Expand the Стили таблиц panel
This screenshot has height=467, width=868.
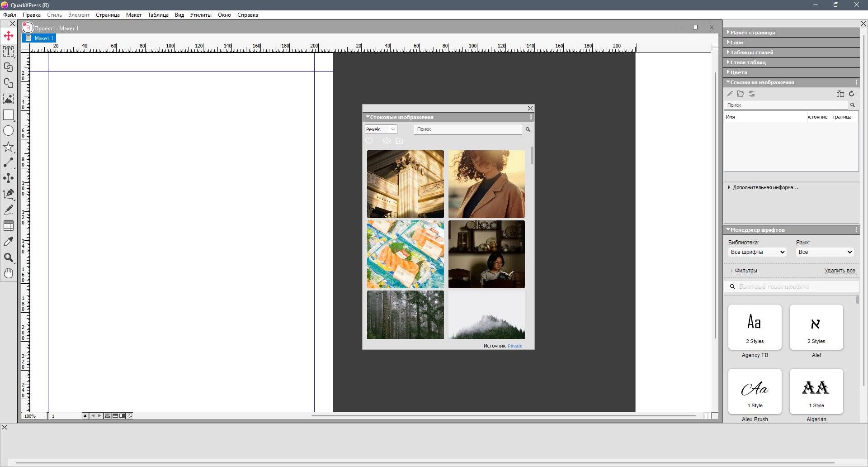[791, 62]
